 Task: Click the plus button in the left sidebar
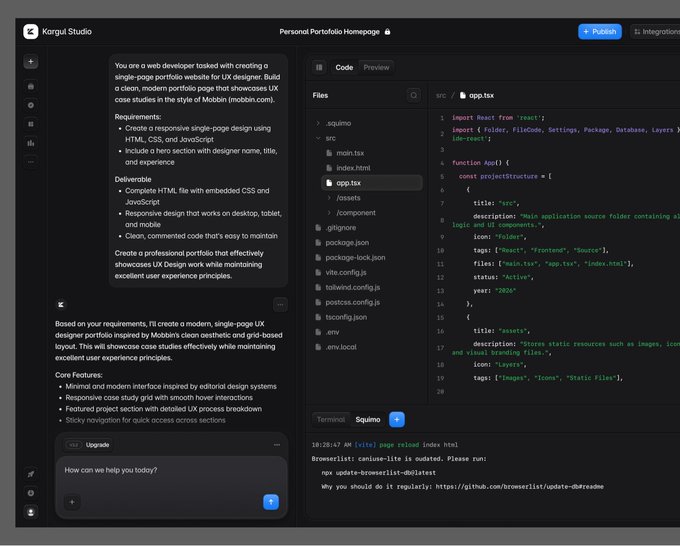coord(31,62)
